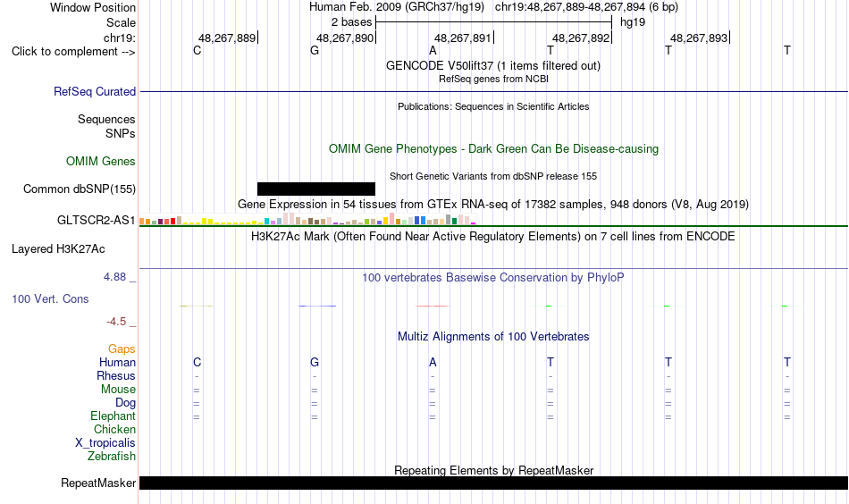This screenshot has width=849, height=504.
Task: Click base G in the complement sequence row
Action: click(315, 50)
